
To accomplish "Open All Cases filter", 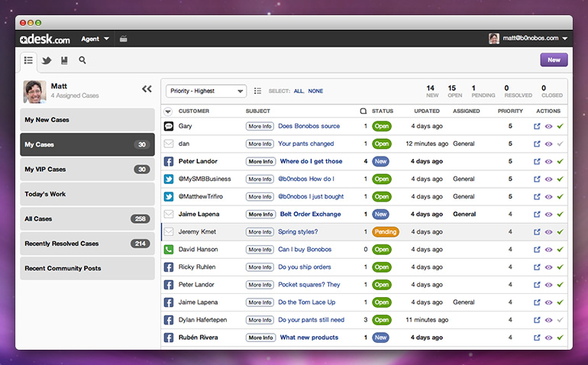I will (x=87, y=218).
